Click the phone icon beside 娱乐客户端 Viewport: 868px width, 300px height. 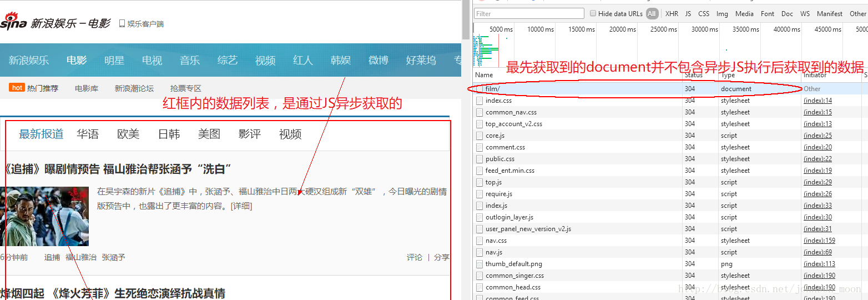click(x=122, y=23)
